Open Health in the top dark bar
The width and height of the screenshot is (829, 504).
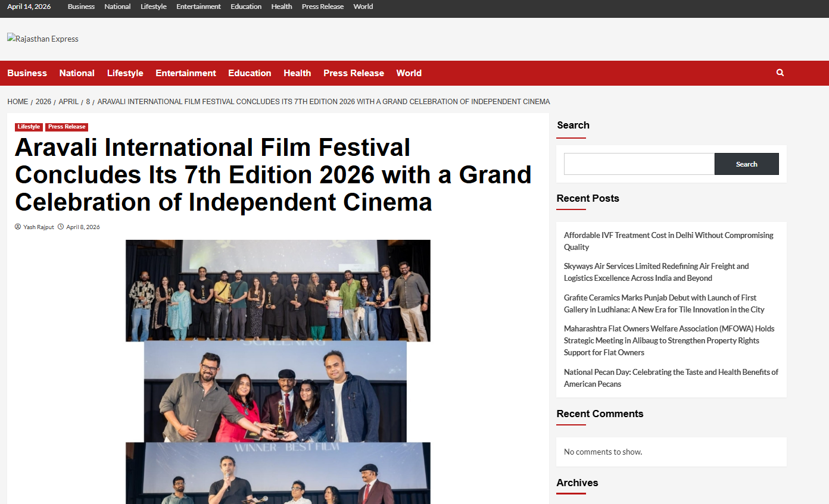[281, 7]
